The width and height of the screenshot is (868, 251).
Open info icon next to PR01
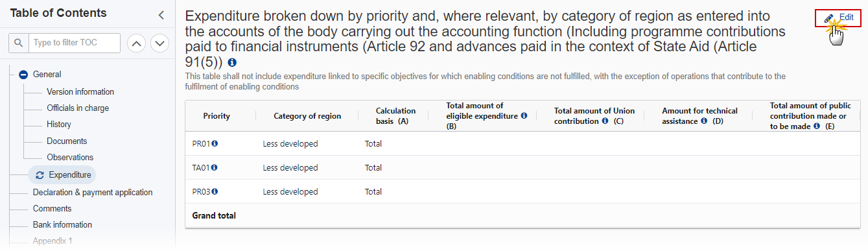(x=214, y=143)
